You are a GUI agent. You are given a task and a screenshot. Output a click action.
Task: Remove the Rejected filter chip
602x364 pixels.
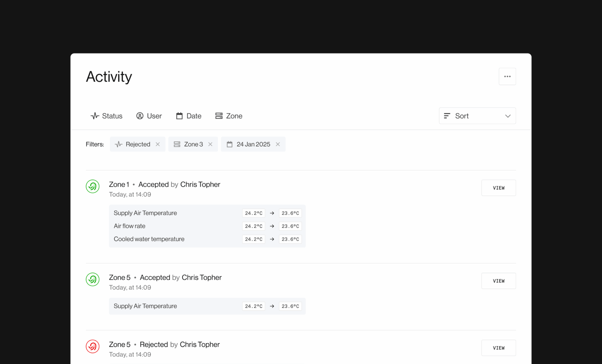(158, 144)
